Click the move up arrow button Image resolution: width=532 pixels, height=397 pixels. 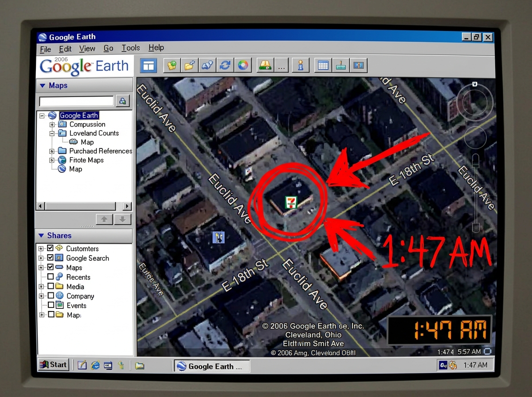coord(104,219)
